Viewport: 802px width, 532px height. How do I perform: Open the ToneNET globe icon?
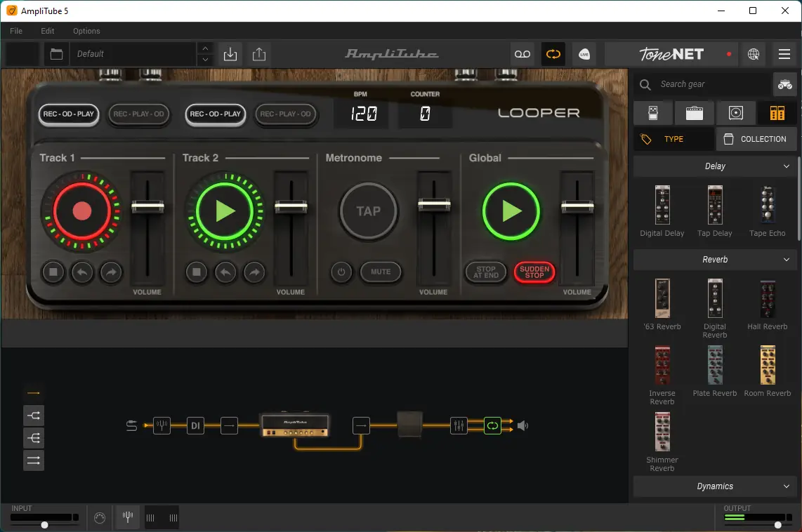point(754,54)
